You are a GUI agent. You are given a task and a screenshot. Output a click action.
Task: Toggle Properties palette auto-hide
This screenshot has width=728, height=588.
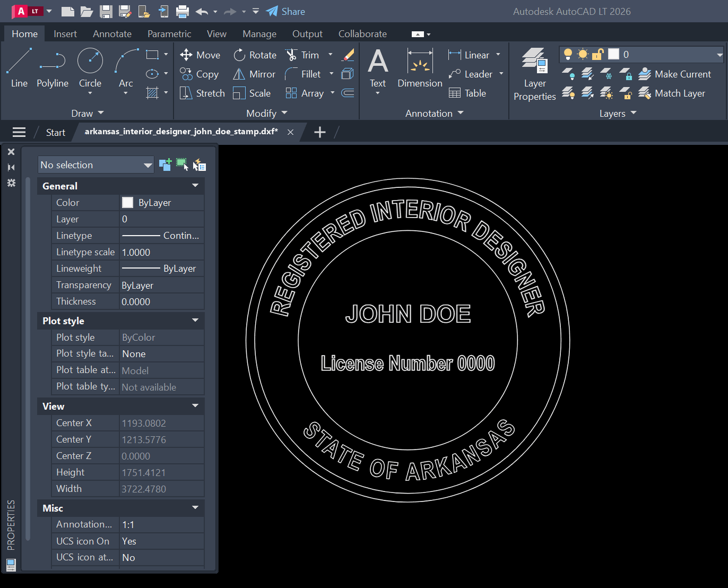11,167
